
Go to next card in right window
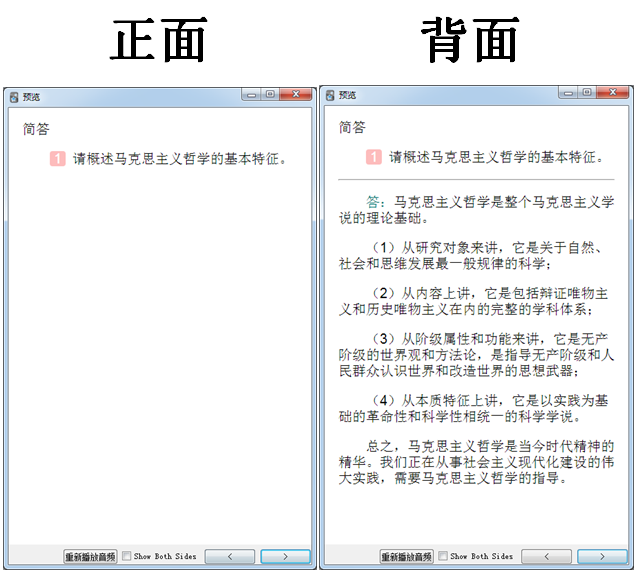[x=602, y=556]
